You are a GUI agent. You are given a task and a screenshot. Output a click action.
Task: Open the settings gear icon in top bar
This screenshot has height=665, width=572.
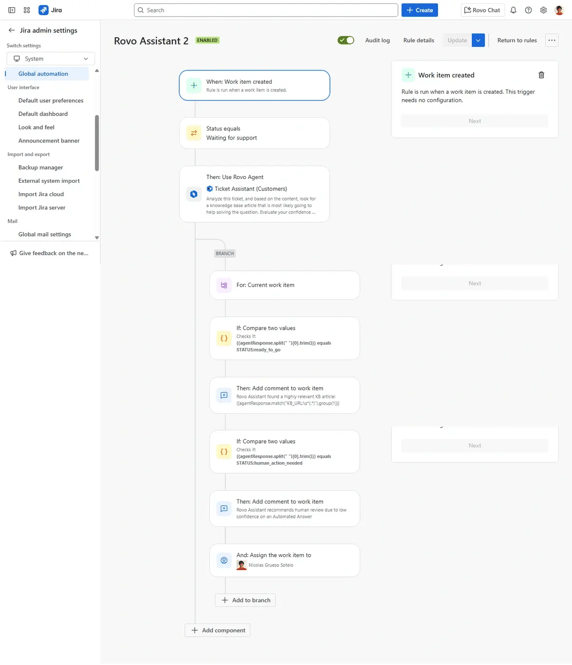tap(543, 10)
